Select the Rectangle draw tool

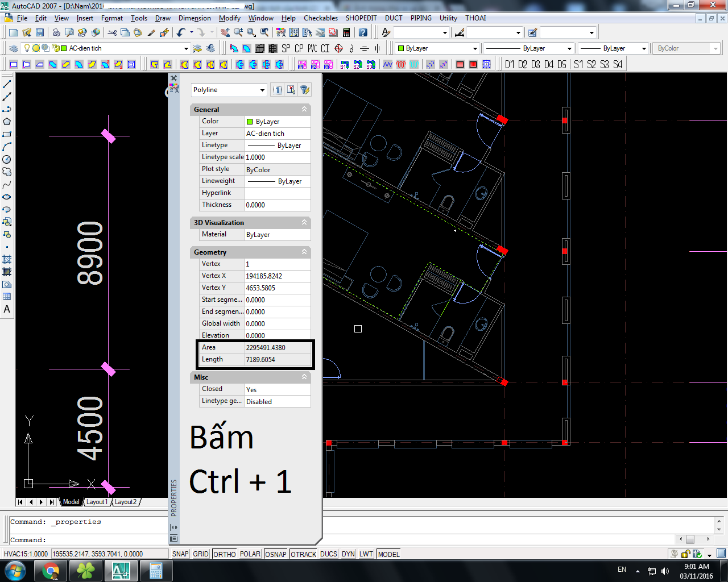pos(7,134)
